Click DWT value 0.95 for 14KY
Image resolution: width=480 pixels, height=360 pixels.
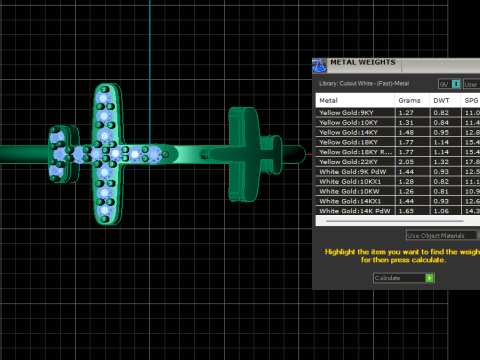pyautogui.click(x=441, y=132)
